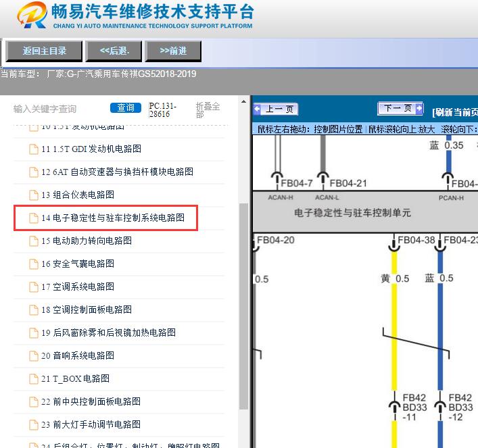The height and width of the screenshot is (448, 478).
Task: Open 17 空调系统电路图
Action: point(78,287)
